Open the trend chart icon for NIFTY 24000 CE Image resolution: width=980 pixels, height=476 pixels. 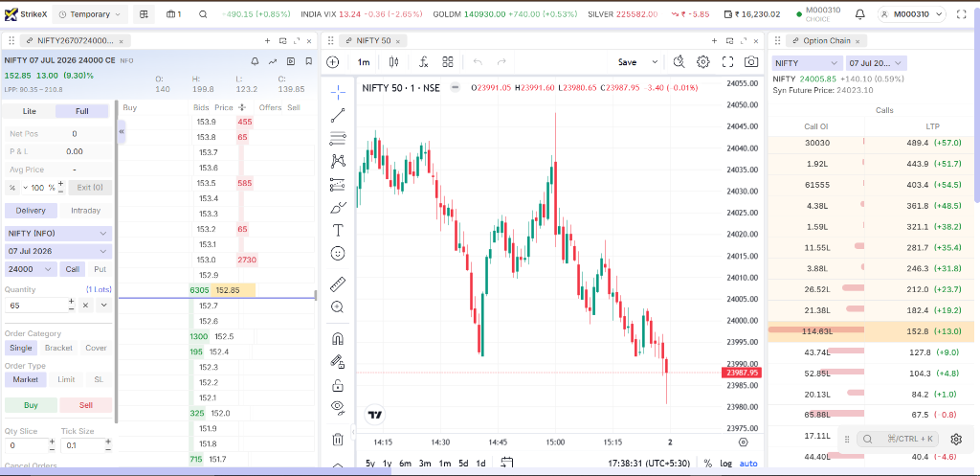[x=273, y=61]
